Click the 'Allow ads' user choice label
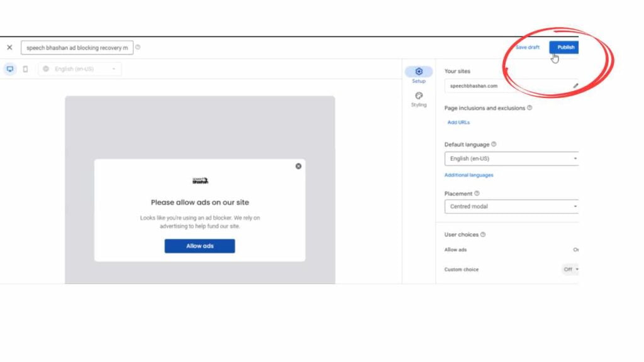Image resolution: width=644 pixels, height=362 pixels. [455, 250]
